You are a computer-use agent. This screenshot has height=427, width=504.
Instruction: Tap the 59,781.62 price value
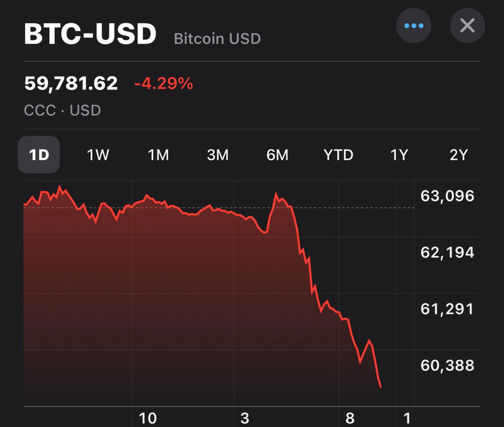click(71, 83)
